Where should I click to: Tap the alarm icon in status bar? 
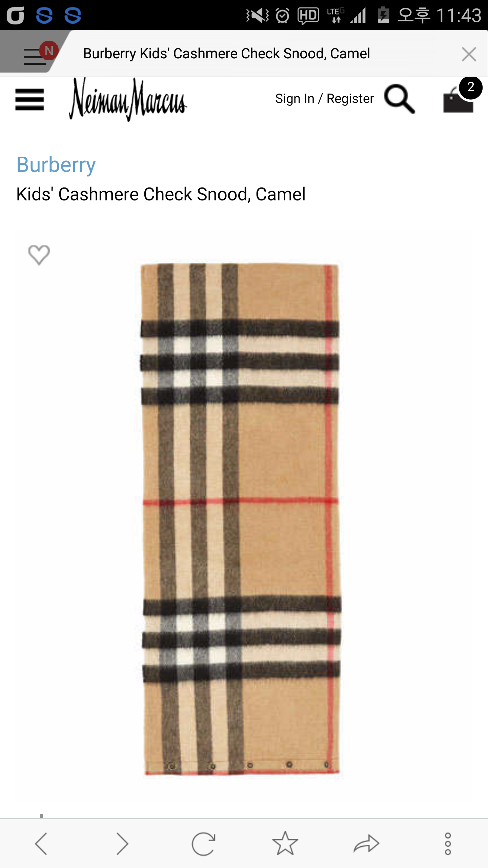pyautogui.click(x=282, y=15)
